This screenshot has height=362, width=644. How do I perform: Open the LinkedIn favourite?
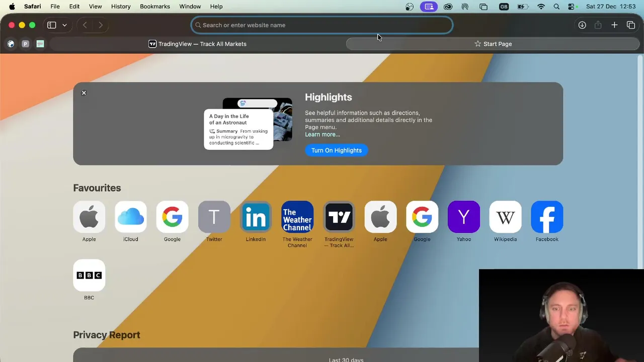pyautogui.click(x=256, y=217)
